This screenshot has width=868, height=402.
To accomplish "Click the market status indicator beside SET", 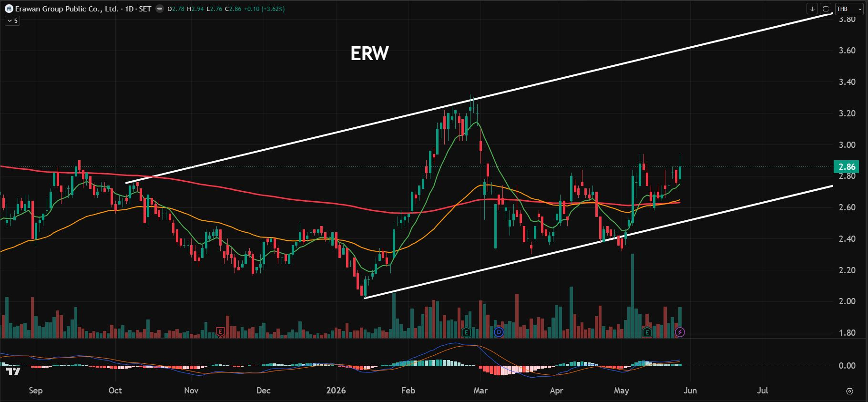I will click(159, 9).
